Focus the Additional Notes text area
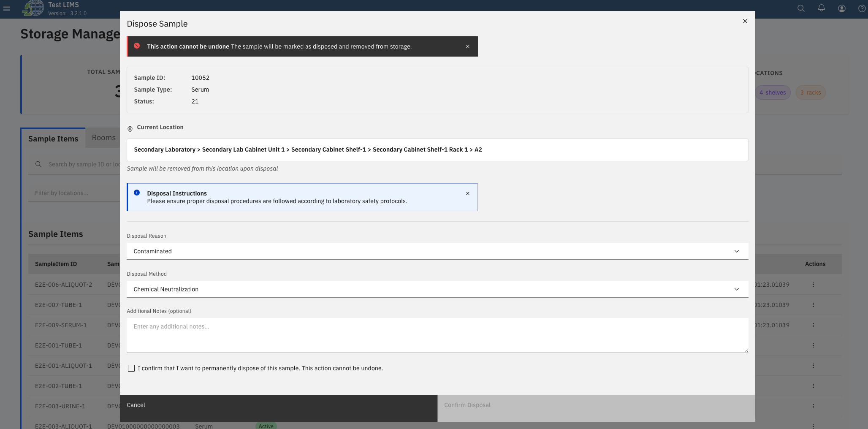Image resolution: width=868 pixels, height=429 pixels. 437,335
